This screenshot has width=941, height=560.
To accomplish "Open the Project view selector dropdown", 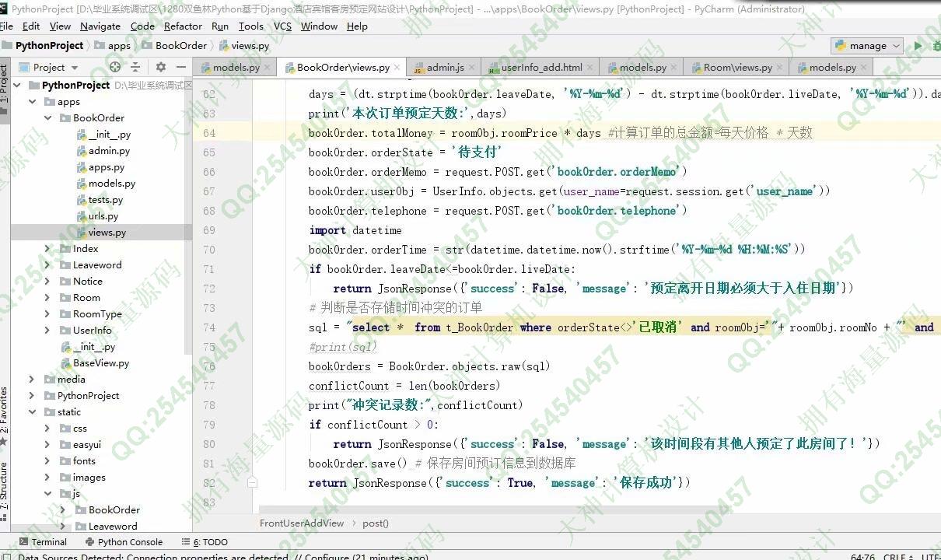I will pyautogui.click(x=49, y=67).
